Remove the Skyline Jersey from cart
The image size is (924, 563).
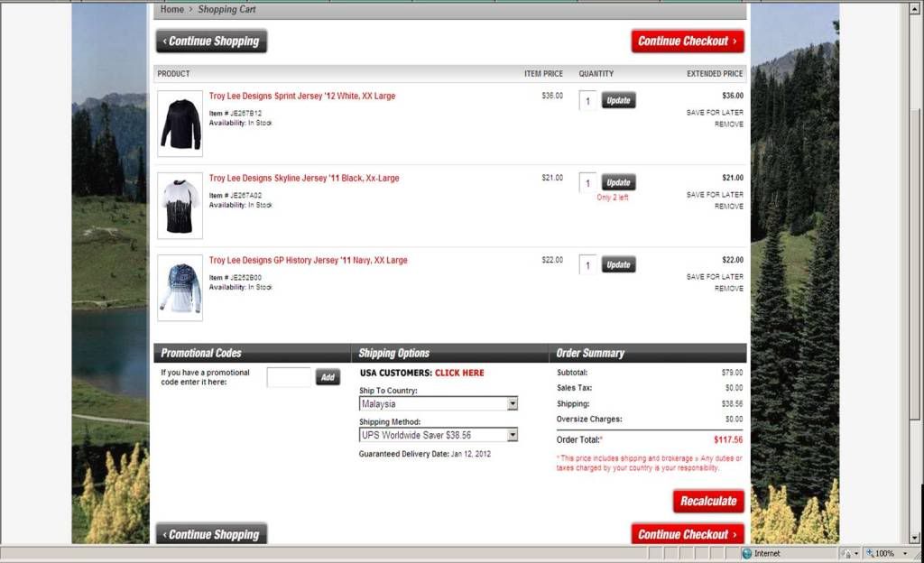coord(729,206)
